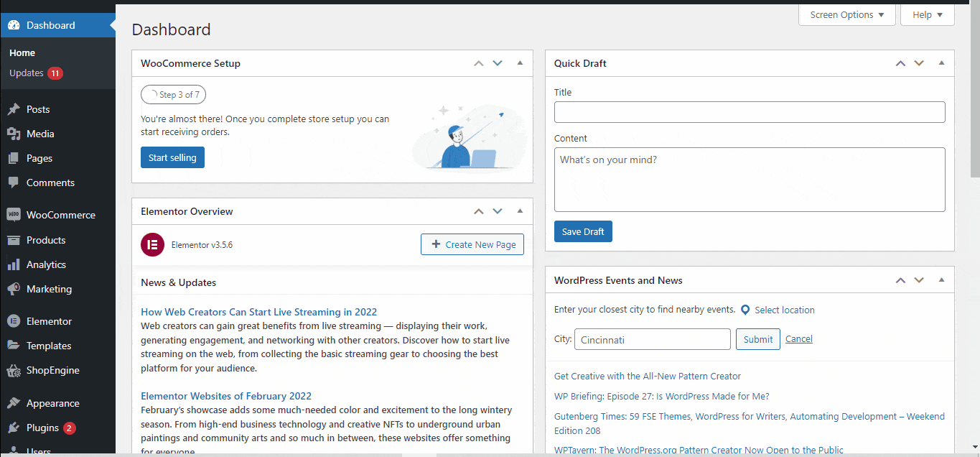This screenshot has width=980, height=457.
Task: Click Select location link
Action: point(785,310)
